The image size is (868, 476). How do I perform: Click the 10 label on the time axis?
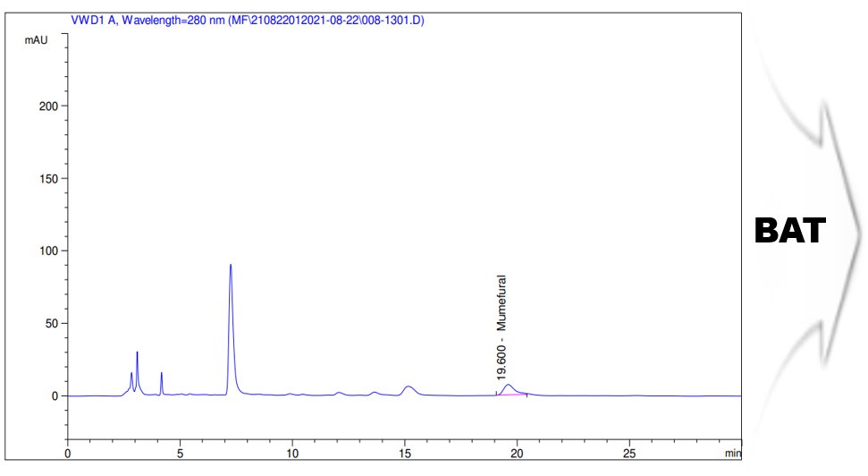point(292,454)
